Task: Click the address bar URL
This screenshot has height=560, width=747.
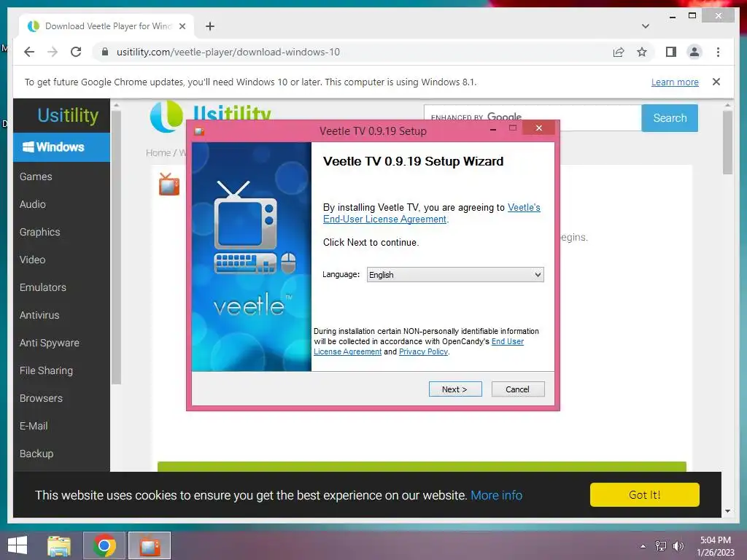Action: (x=228, y=52)
